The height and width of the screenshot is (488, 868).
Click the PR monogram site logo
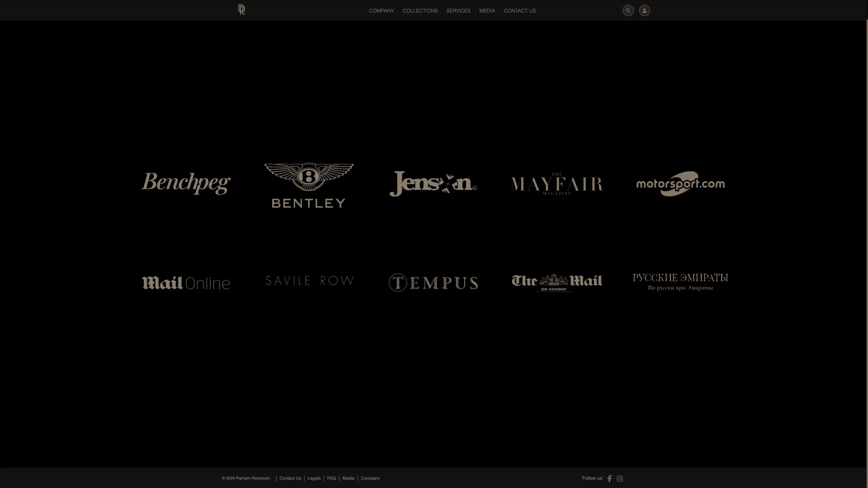coord(241,10)
